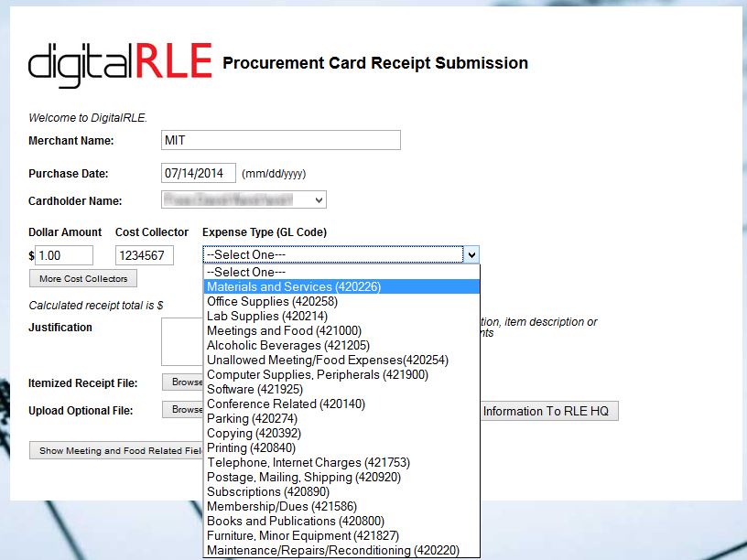Screen dimensions: 747x560
Task: Collapse the Expense Type dropdown arrow
Action: coord(471,255)
